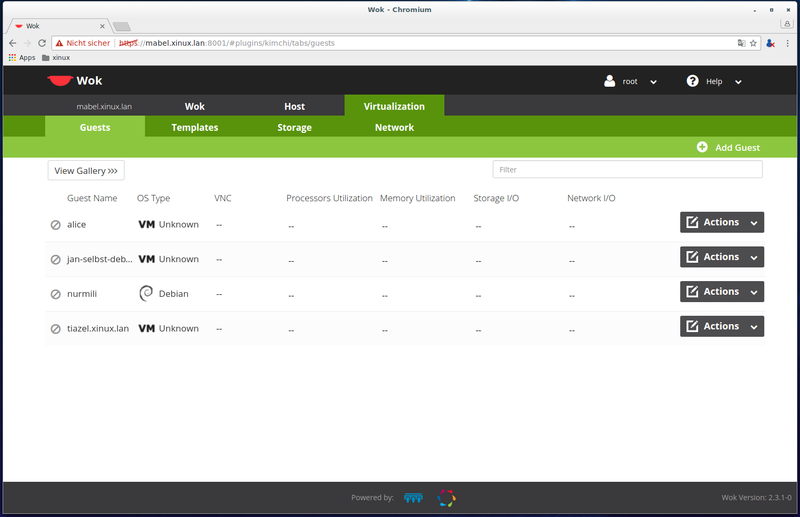Open the Actions menu for nurmili
The width and height of the screenshot is (800, 517).
(x=722, y=291)
